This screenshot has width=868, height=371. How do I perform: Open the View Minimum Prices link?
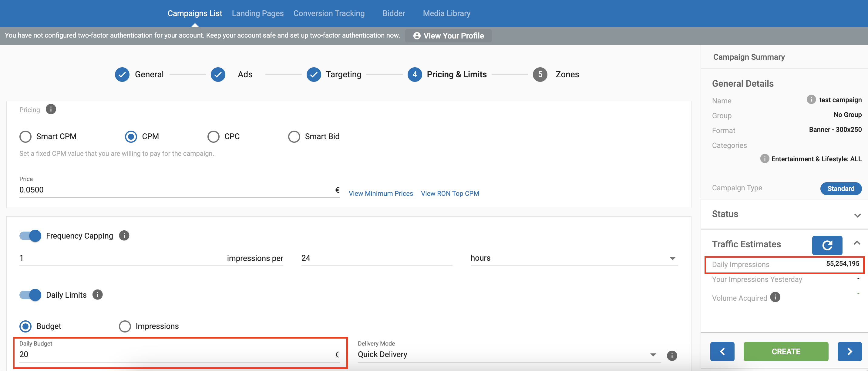click(380, 194)
